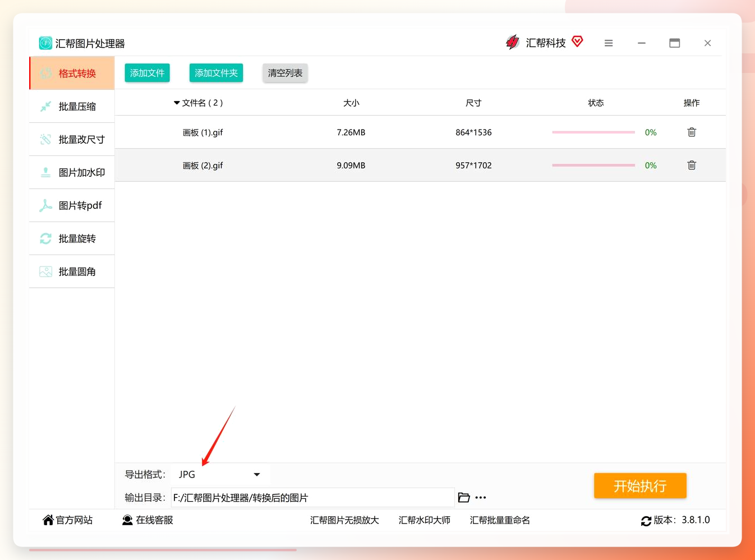The width and height of the screenshot is (755, 560).
Task: Select the file name 画板 (1).gif
Action: pos(203,132)
